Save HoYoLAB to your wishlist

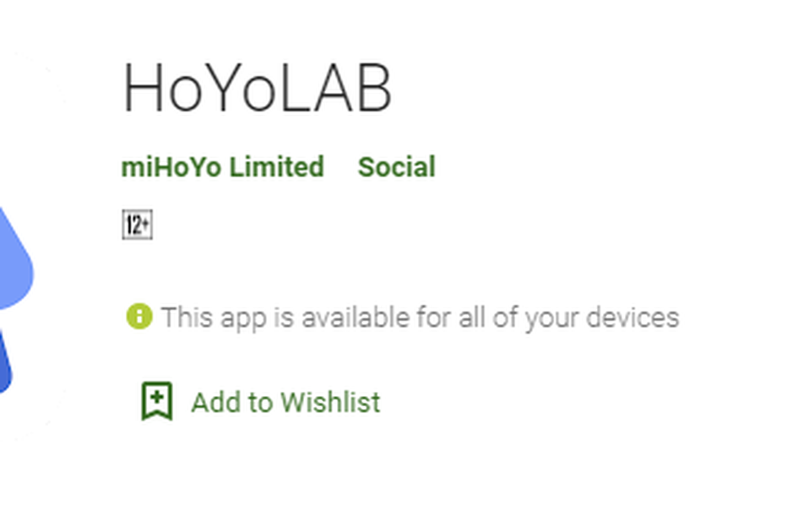pos(261,401)
